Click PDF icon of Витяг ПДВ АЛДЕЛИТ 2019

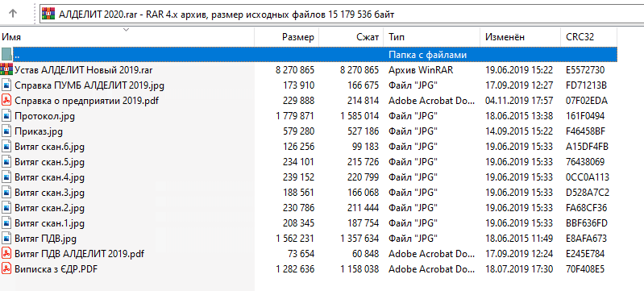(6, 254)
